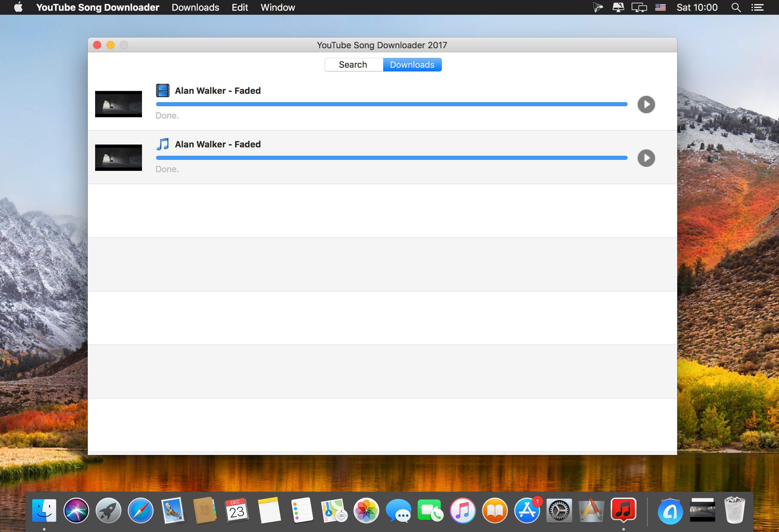Play the Alan Walker - Faded video download
Viewport: 779px width, 532px height.
point(646,105)
